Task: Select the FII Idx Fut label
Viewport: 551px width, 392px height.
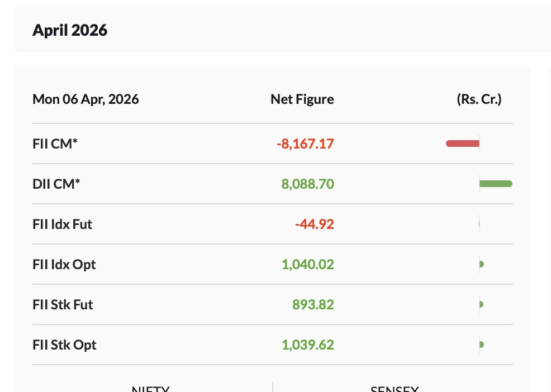Action: tap(62, 224)
